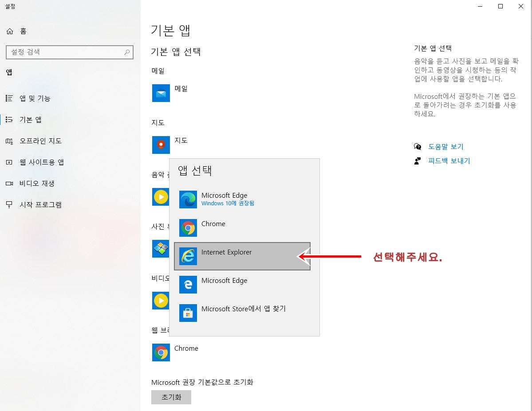
Task: Open '오프라인 지도' settings page
Action: pyautogui.click(x=70, y=141)
